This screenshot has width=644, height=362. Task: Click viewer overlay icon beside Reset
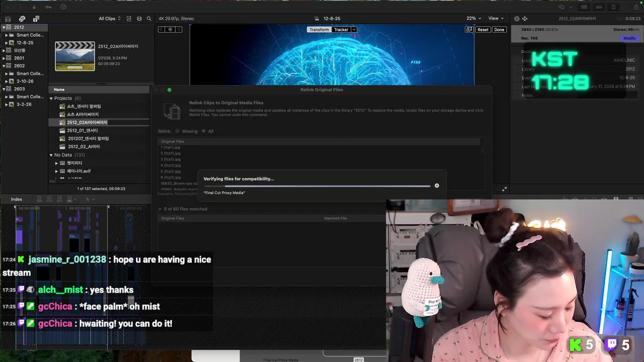click(x=469, y=30)
